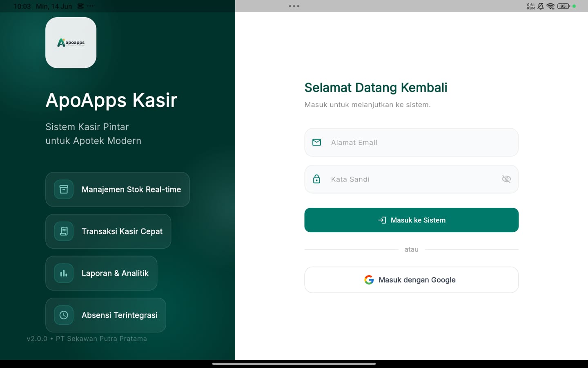Tap the three-dot window handle at top
The width and height of the screenshot is (588, 368).
294,6
